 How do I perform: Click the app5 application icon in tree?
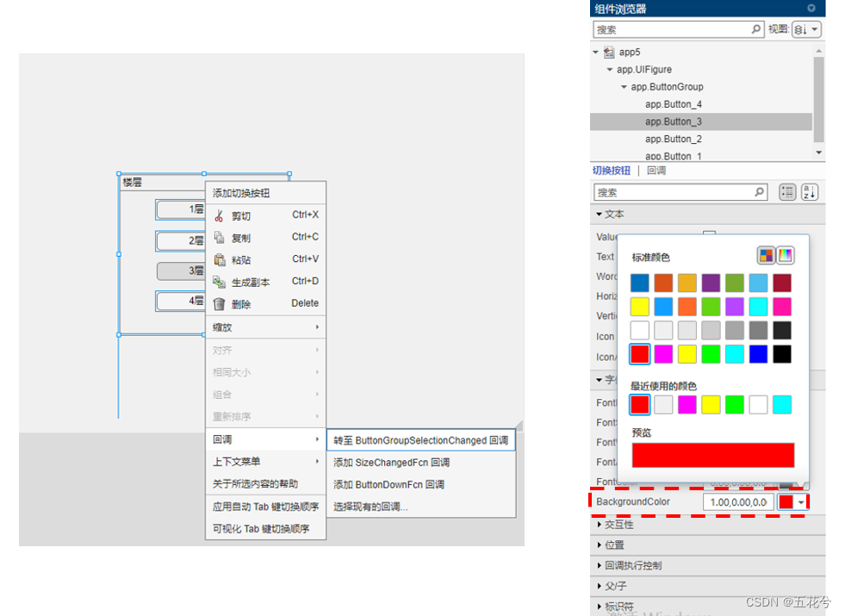[x=608, y=52]
